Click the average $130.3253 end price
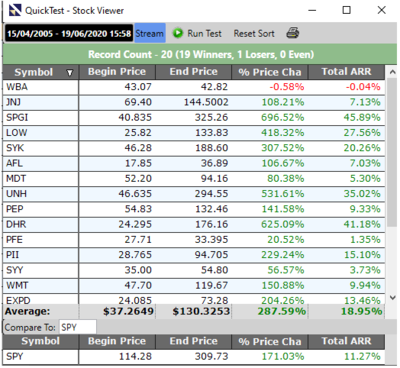This screenshot has height=368, width=400. [201, 312]
